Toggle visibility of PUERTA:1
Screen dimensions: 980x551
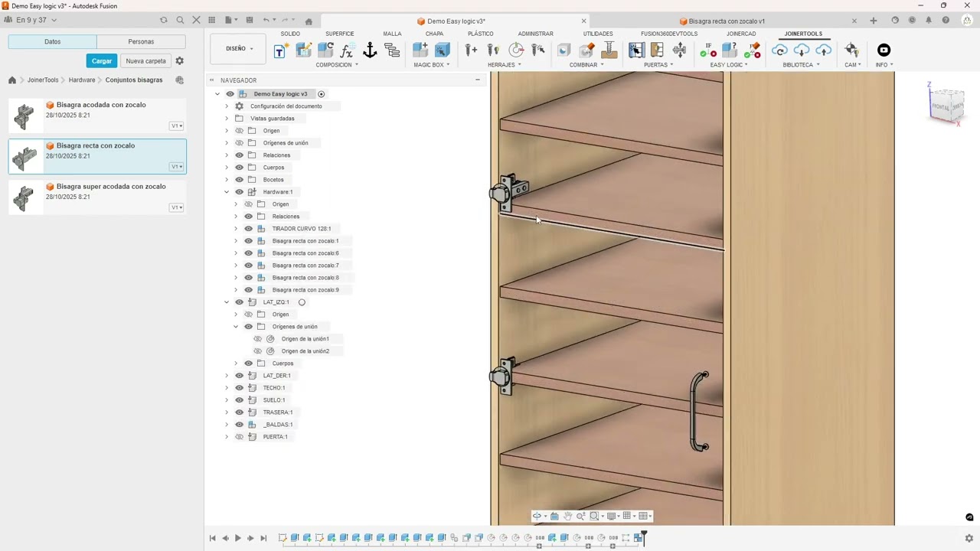point(239,436)
